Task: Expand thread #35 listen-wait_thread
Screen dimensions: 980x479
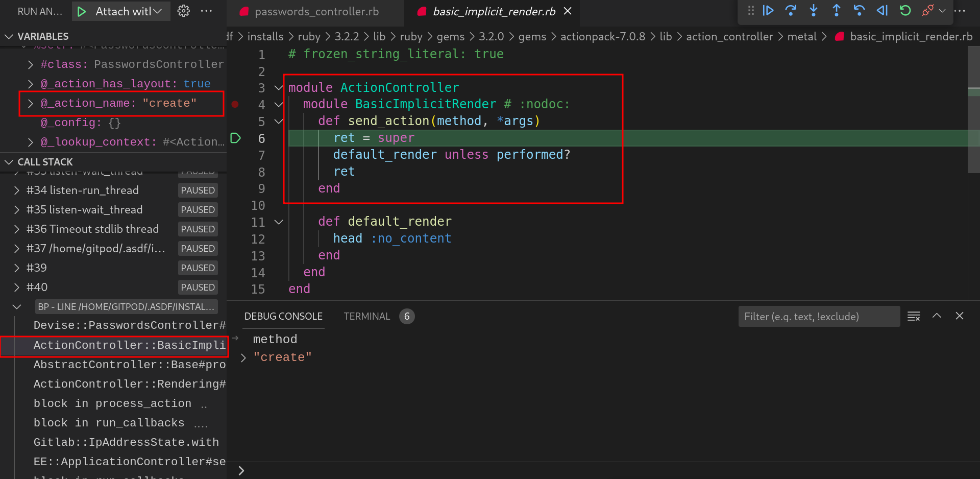Action: pyautogui.click(x=16, y=210)
